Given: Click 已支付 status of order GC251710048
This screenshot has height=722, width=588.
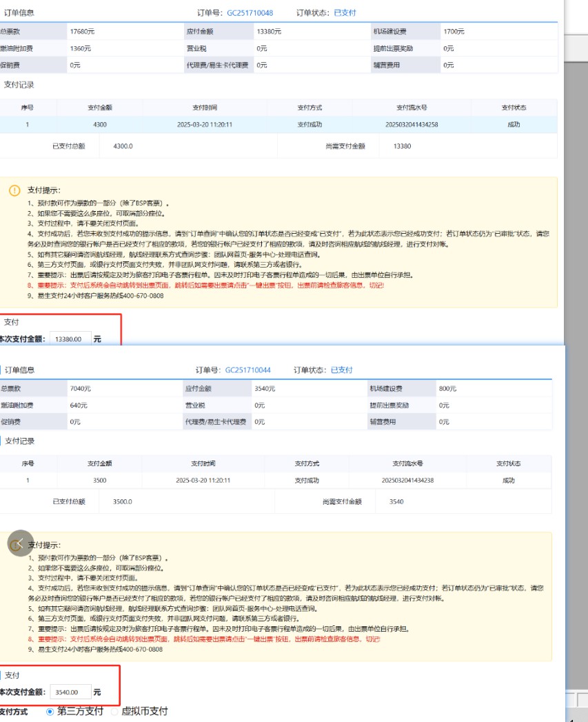Looking at the screenshot, I should [345, 13].
